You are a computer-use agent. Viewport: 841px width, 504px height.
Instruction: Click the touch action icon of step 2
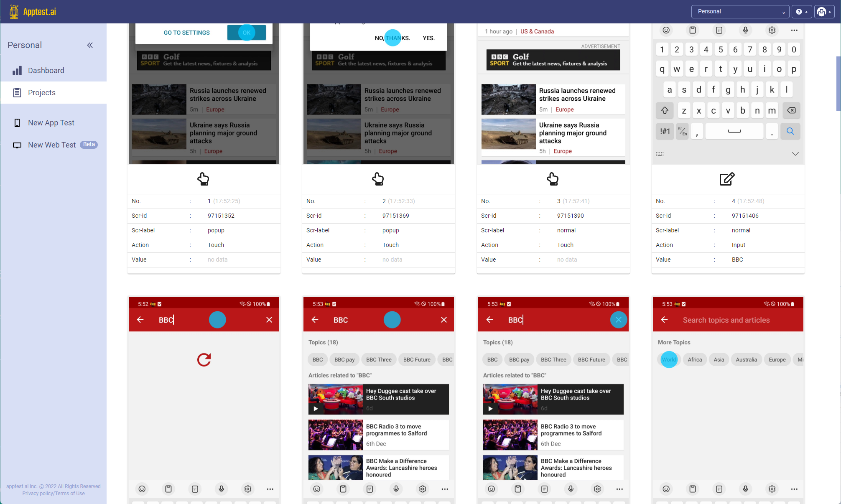(378, 179)
